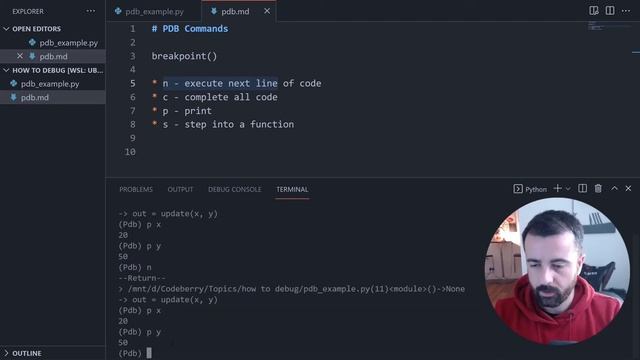Click the 'c - complete all code' line
This screenshot has width=640, height=360.
coord(220,97)
